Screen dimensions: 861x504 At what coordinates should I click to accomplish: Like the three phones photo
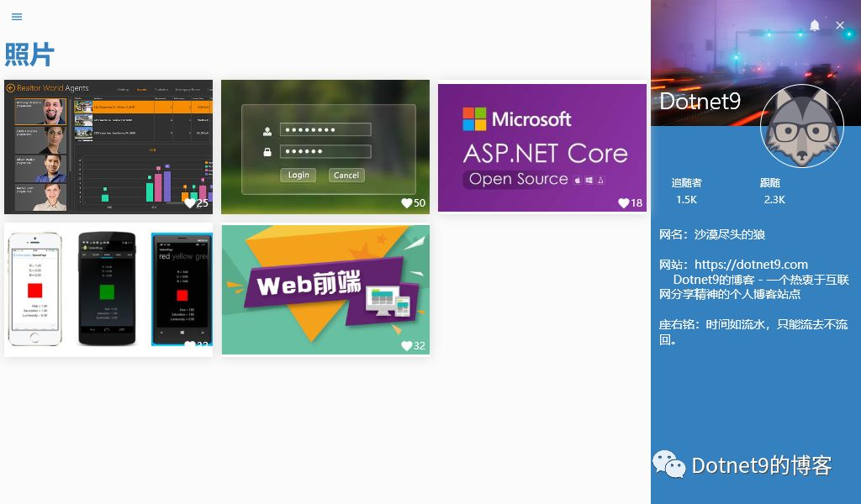190,345
